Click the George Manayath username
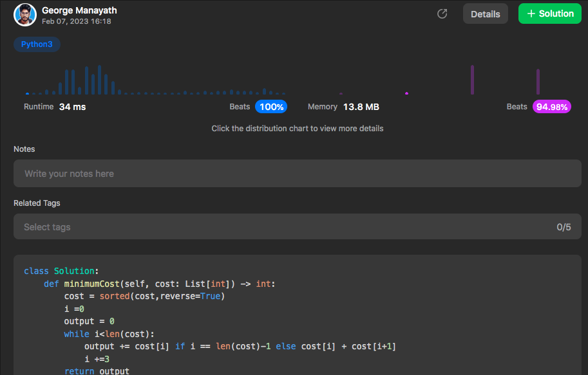This screenshot has width=588, height=375. pos(79,10)
